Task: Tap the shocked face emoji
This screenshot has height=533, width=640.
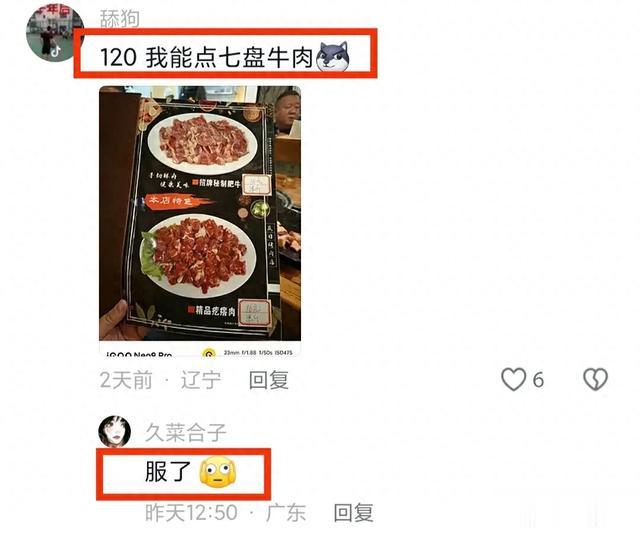Action: click(218, 473)
